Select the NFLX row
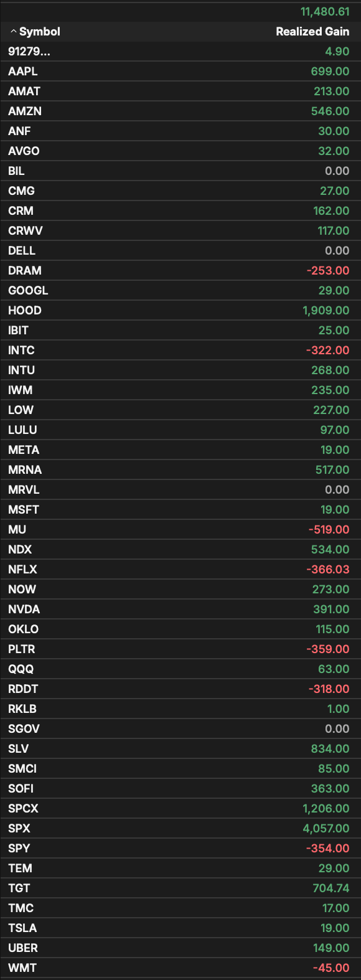 180,570
